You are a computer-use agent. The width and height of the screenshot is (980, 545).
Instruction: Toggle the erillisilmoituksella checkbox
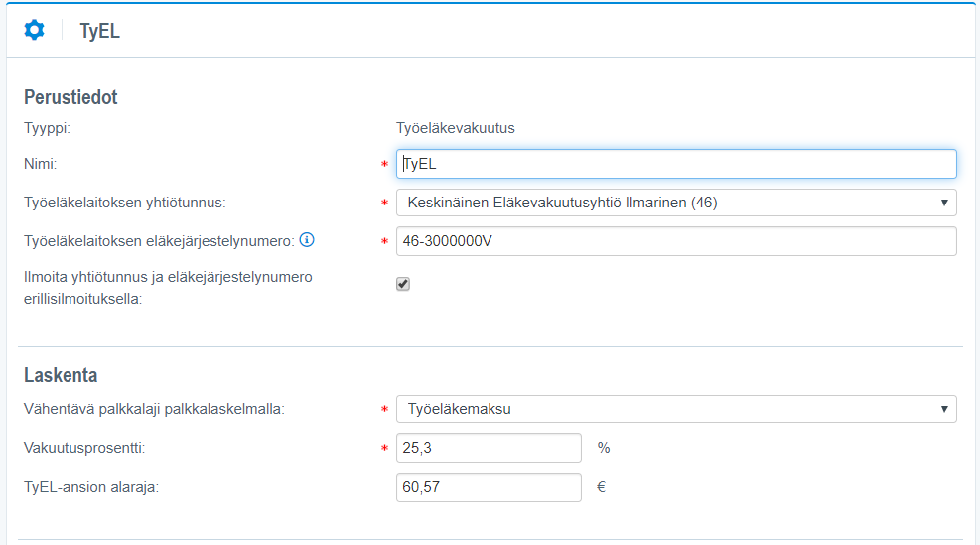402,284
